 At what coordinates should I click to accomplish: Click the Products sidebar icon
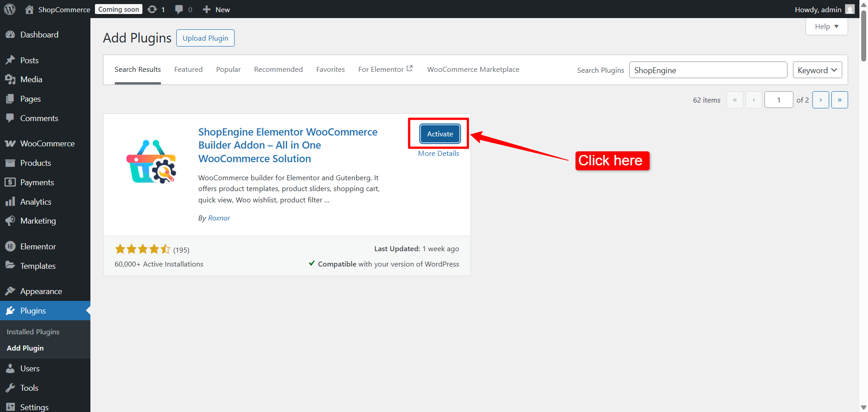(11, 163)
